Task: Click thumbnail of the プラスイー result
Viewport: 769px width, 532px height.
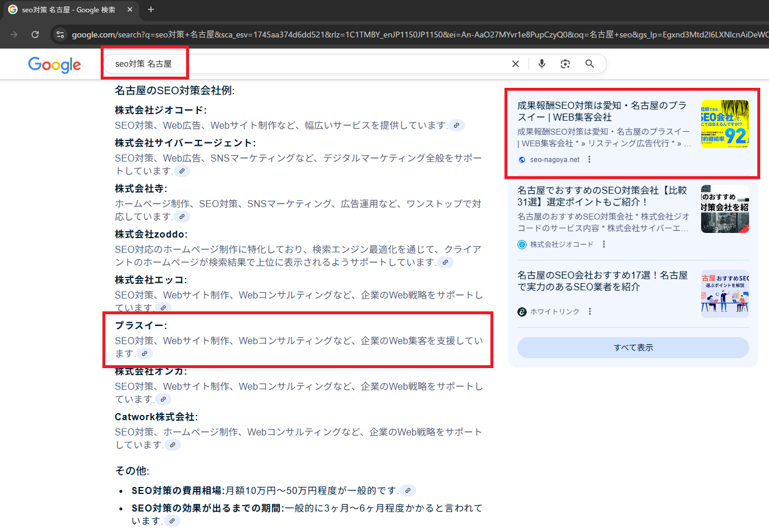Action: point(725,124)
